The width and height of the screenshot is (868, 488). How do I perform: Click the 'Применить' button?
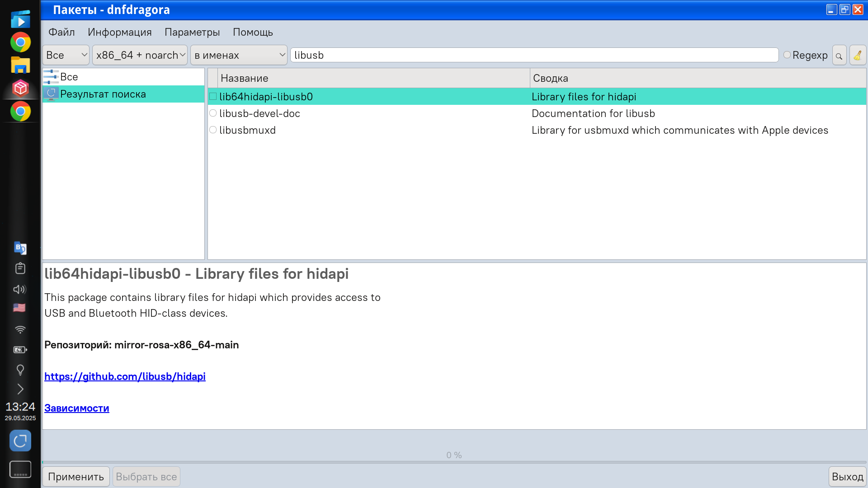76,477
